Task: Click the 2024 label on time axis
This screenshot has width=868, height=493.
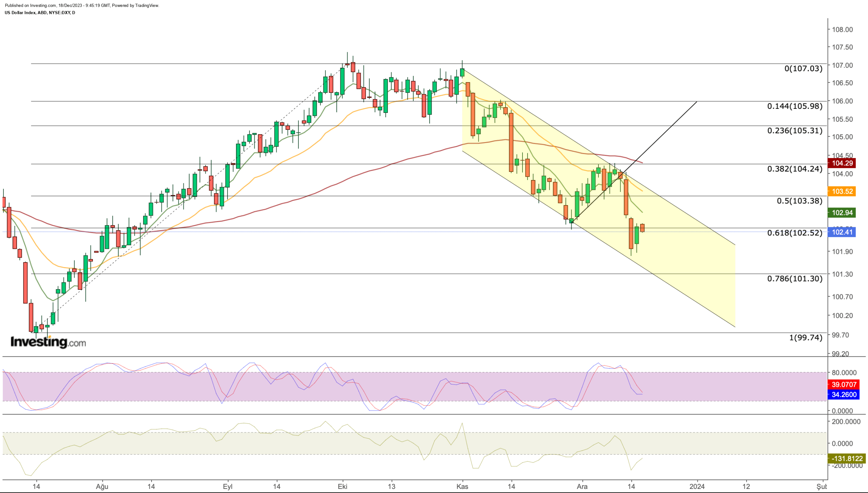Action: (x=697, y=487)
